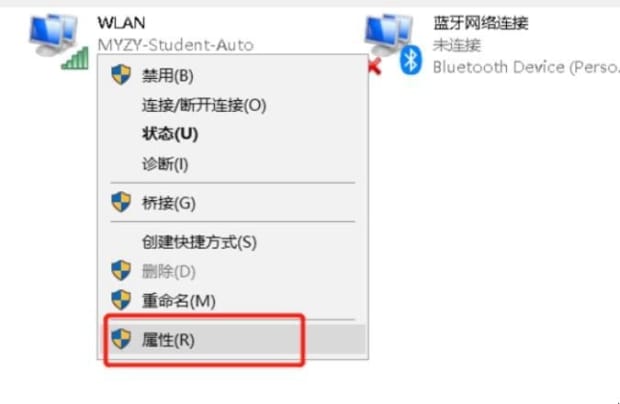Click the shield icon beside 桥接(G)
The image size is (620, 404).
(x=121, y=202)
